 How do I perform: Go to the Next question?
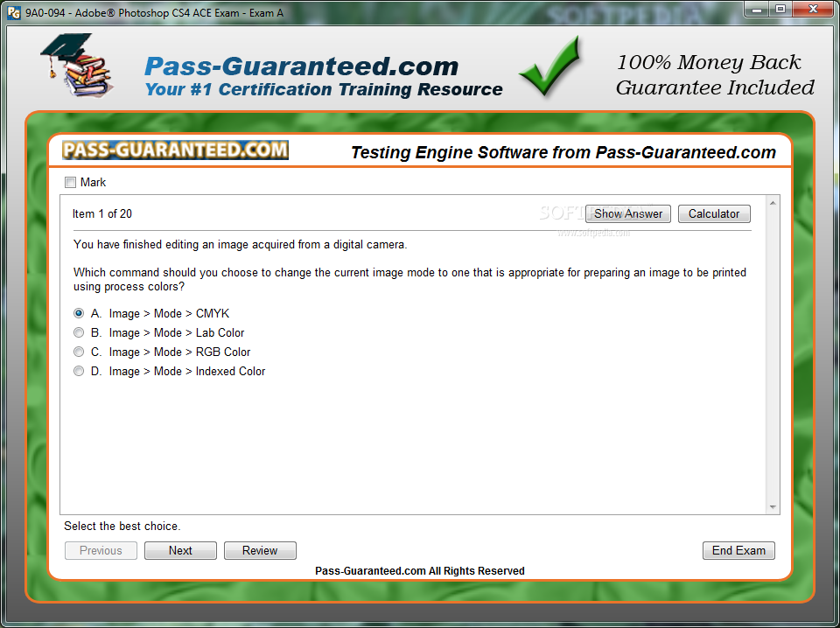[x=180, y=550]
